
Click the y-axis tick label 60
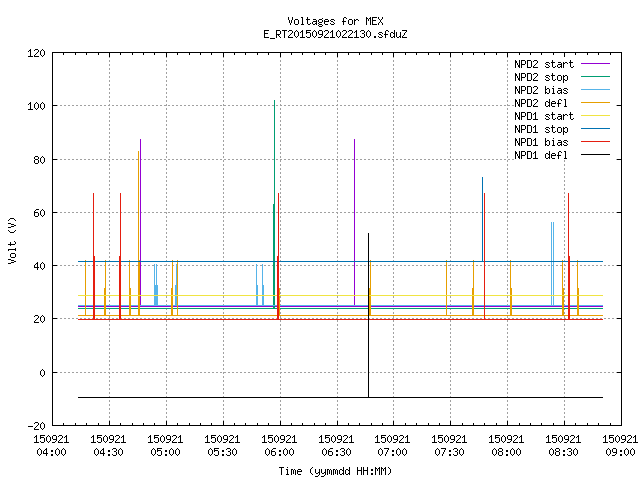tap(39, 213)
